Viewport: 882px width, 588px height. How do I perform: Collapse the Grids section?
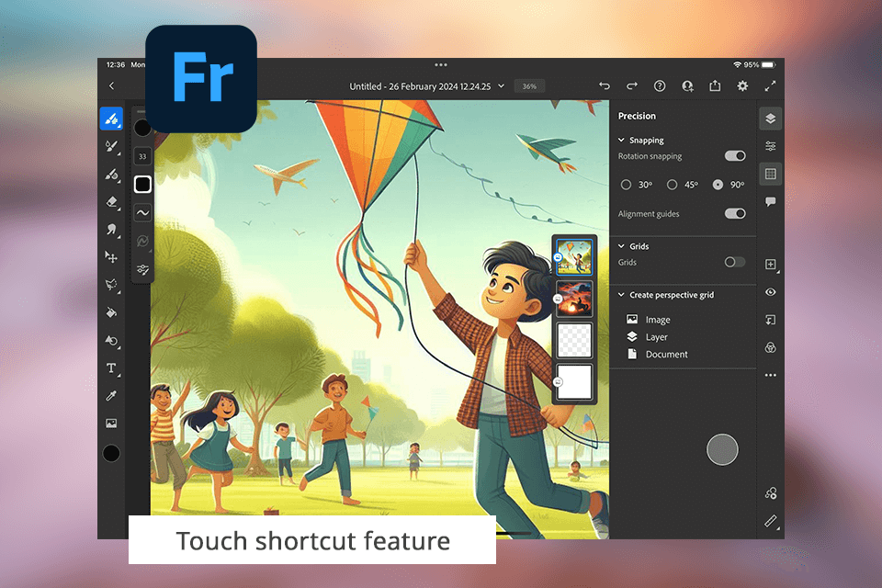point(622,246)
